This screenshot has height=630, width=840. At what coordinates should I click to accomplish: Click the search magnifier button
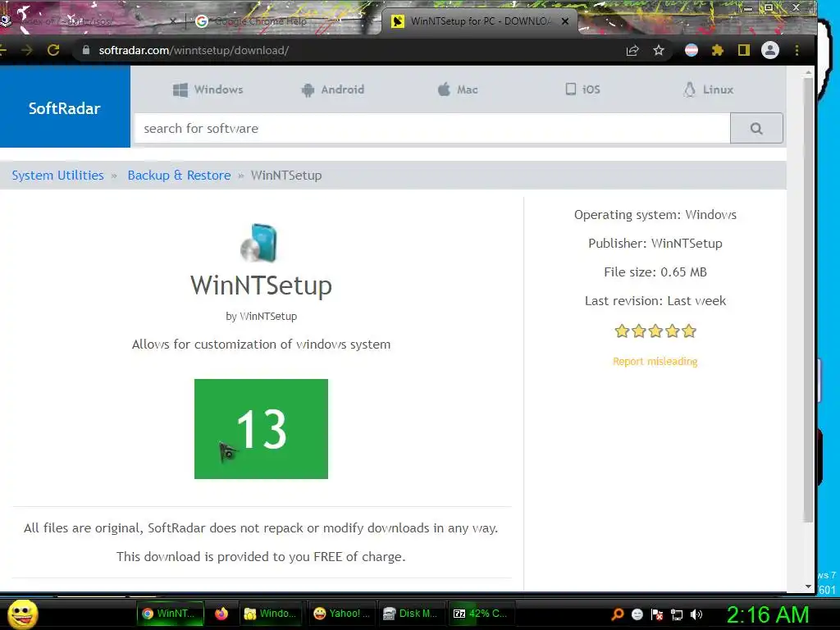click(756, 128)
